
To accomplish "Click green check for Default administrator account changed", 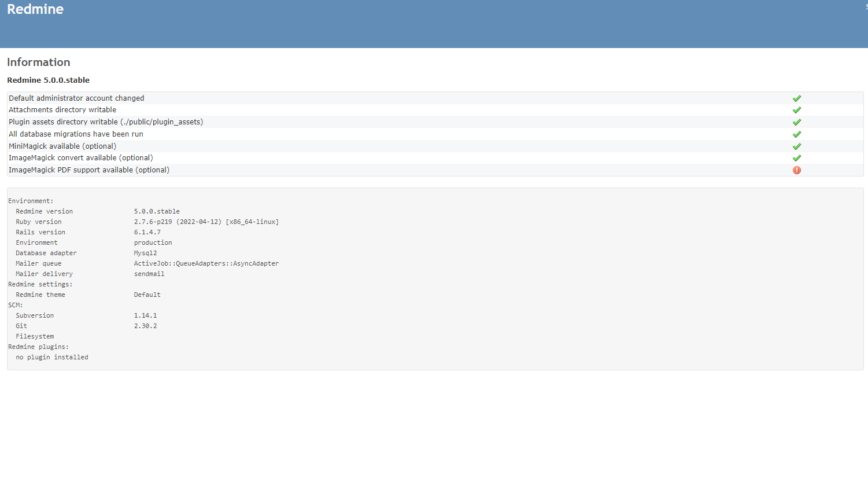I will tap(796, 98).
